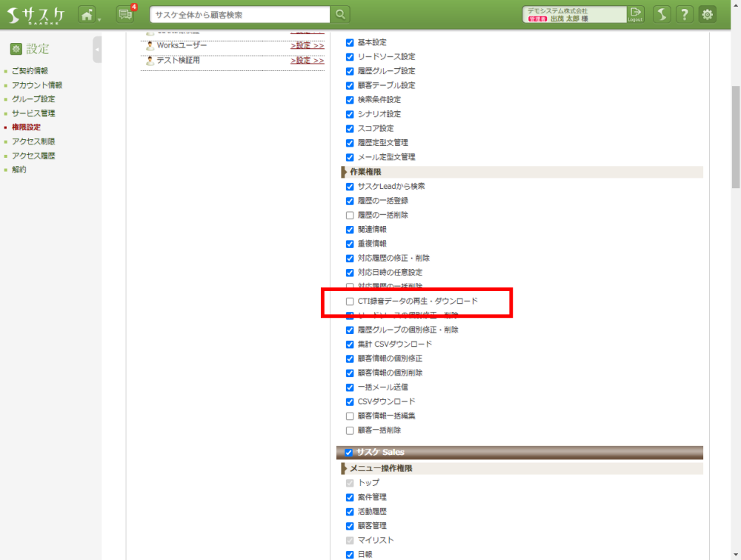
Task: Click the customer search input field
Action: click(x=239, y=15)
